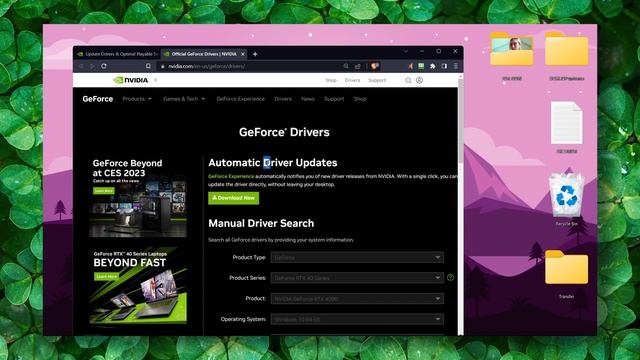Open Support in GeForce nav bar
Image resolution: width=640 pixels, height=360 pixels.
(x=334, y=99)
